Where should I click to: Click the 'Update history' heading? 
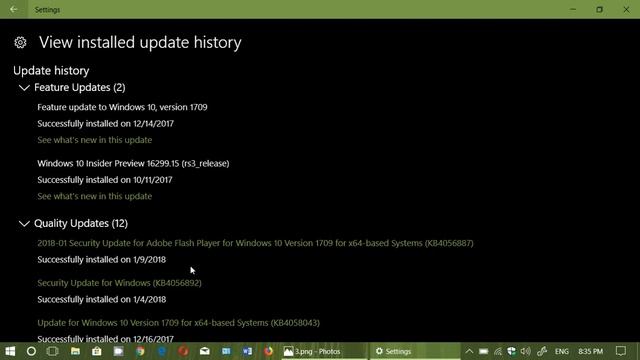[51, 71]
